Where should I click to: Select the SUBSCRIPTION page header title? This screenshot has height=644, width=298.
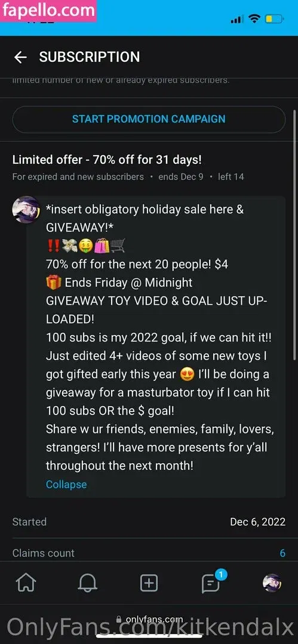point(90,57)
